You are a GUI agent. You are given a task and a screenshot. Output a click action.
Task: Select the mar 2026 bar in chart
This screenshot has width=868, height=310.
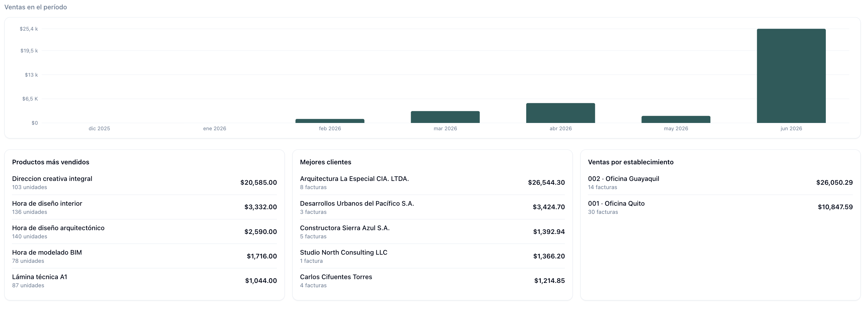click(x=445, y=117)
